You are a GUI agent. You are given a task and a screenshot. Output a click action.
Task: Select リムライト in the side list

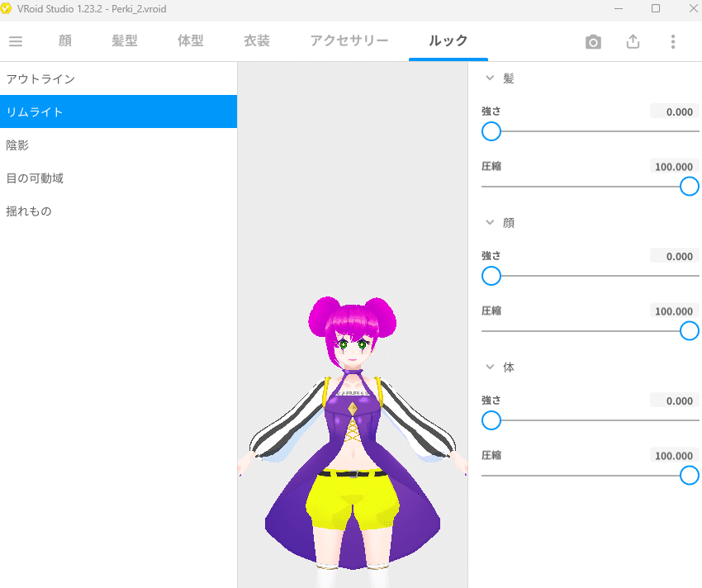tap(118, 111)
